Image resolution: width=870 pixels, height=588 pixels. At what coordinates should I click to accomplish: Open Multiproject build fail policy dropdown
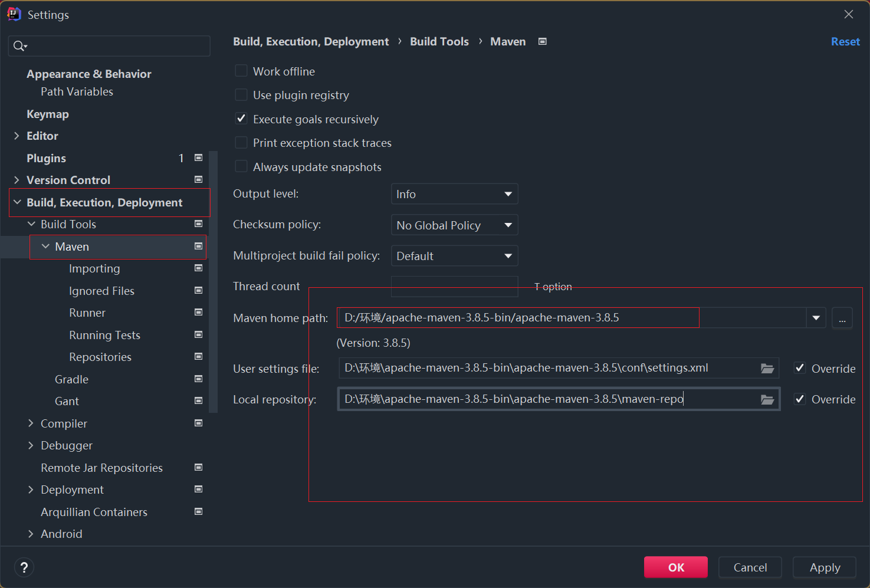coord(455,256)
